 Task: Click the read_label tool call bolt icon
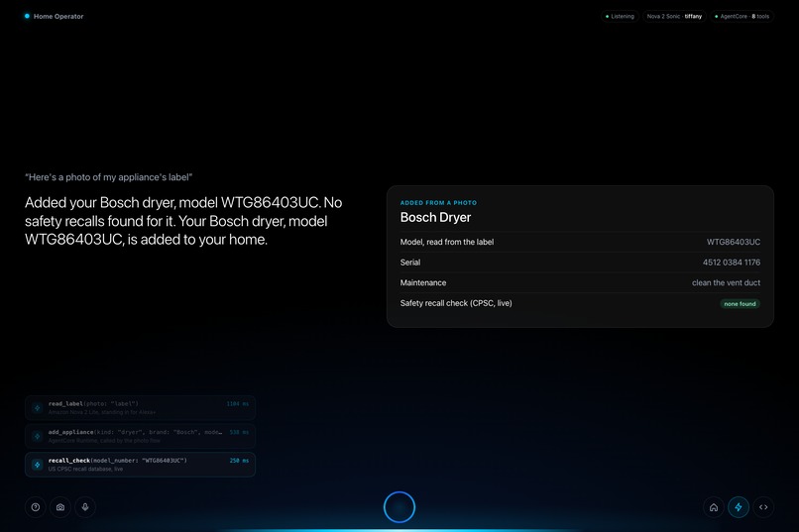[37, 408]
